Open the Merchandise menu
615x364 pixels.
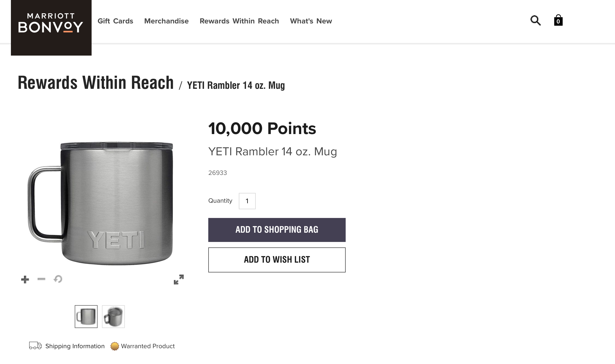(166, 21)
